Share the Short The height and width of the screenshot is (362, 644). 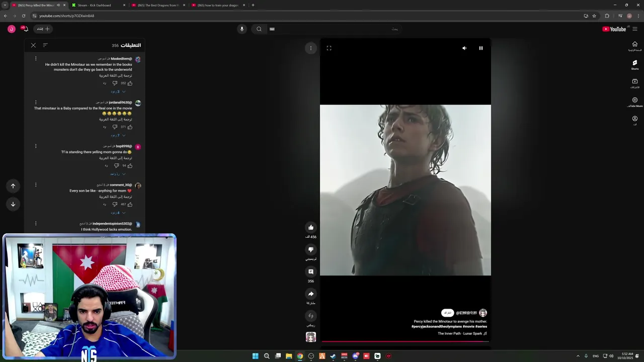tap(311, 294)
